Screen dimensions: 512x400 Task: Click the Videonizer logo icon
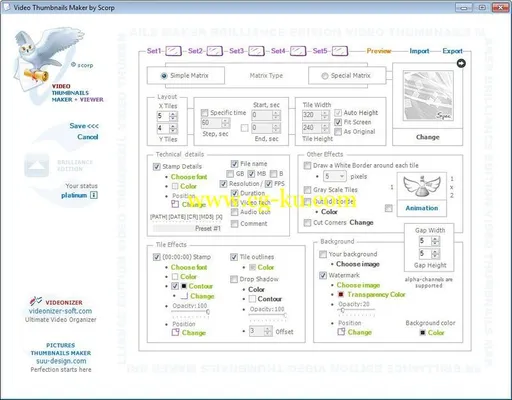(x=35, y=301)
